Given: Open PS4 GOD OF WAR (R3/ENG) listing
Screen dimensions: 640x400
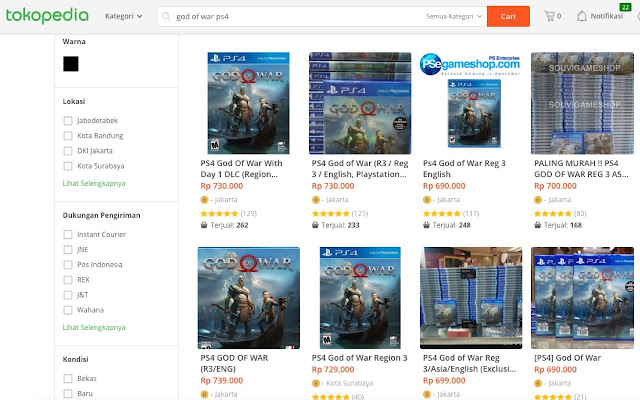Looking at the screenshot, I should coord(234,363).
